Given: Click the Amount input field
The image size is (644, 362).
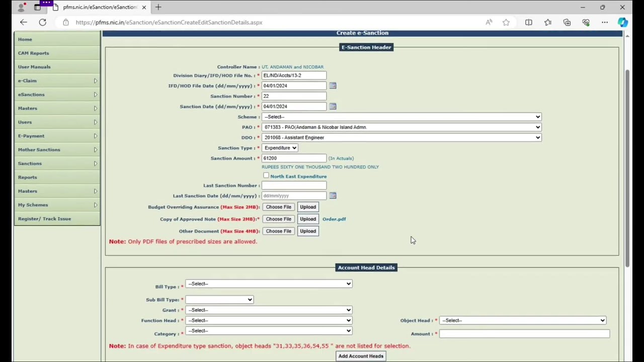Looking at the screenshot, I should pyautogui.click(x=524, y=334).
